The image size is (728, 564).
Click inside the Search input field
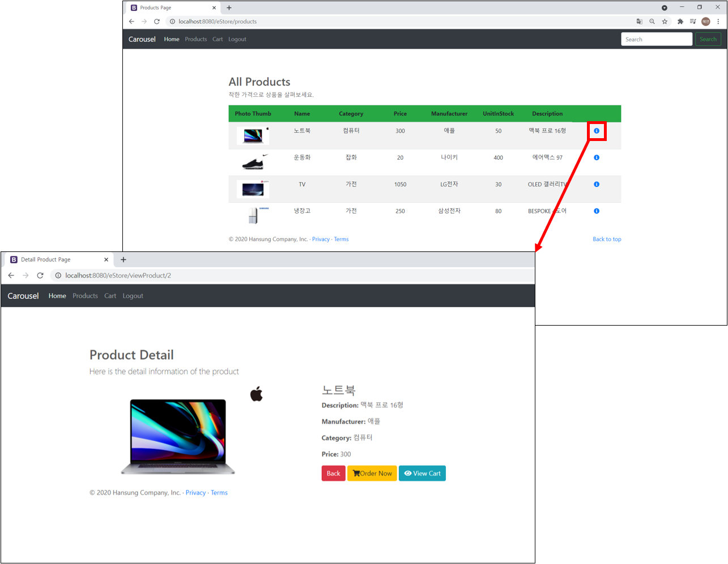click(656, 39)
